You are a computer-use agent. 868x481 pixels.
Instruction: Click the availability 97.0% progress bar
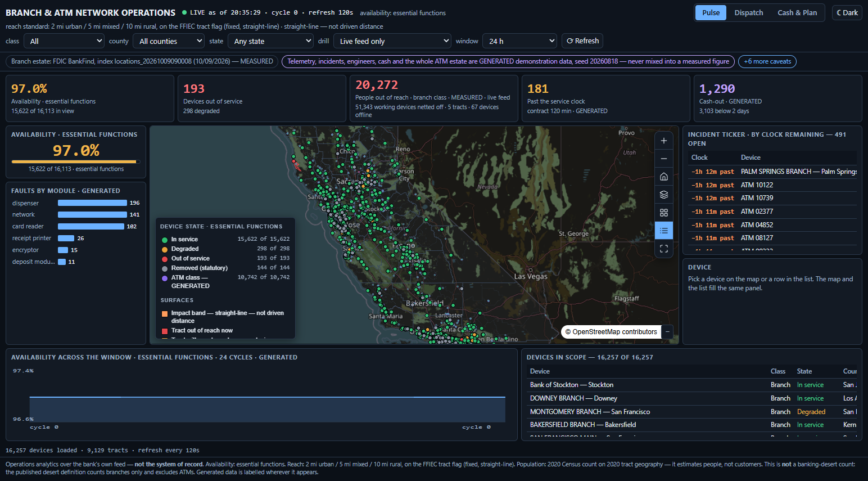point(76,161)
